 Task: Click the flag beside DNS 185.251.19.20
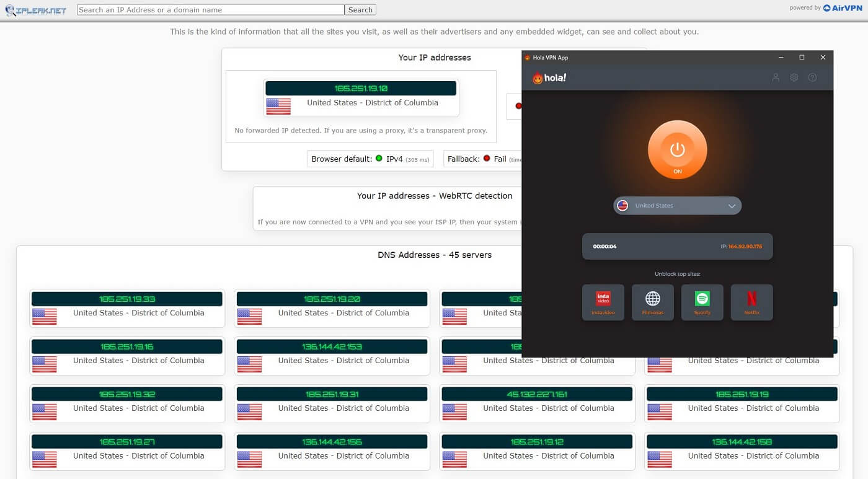tap(249, 317)
